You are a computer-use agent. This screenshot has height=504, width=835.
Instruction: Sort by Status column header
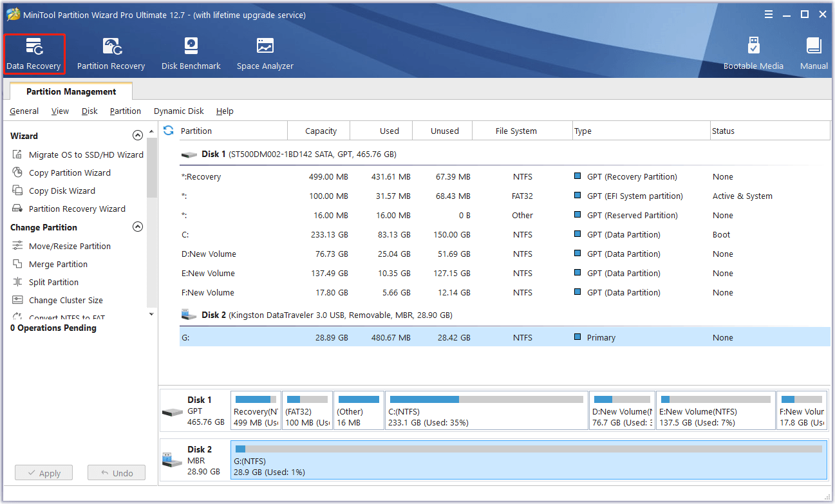770,131
